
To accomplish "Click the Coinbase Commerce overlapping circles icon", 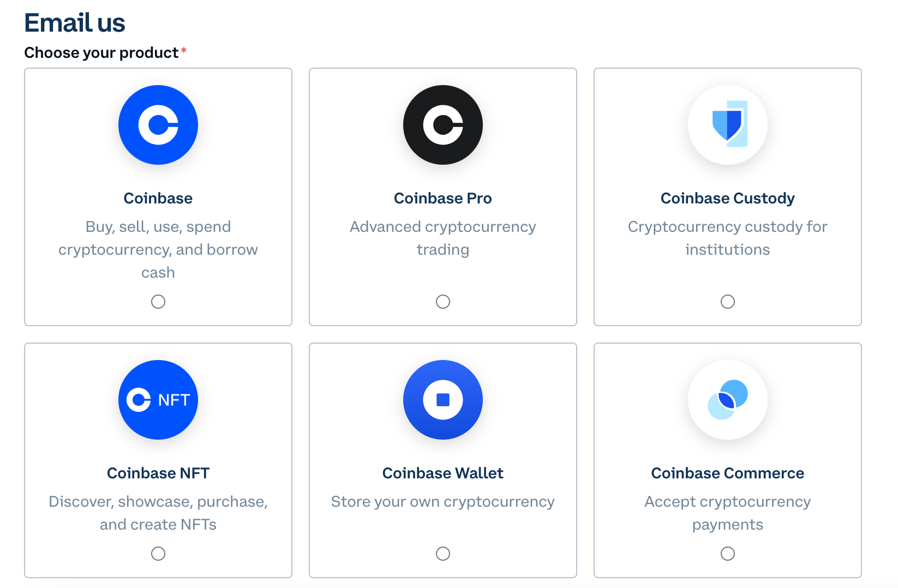I will coord(728,400).
